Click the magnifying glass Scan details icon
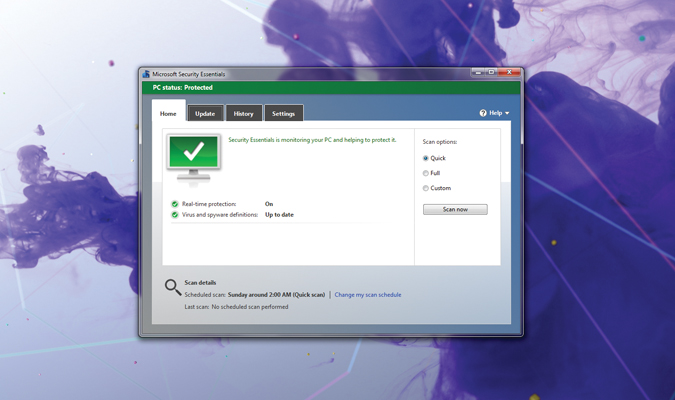The height and width of the screenshot is (400, 675). tap(173, 288)
